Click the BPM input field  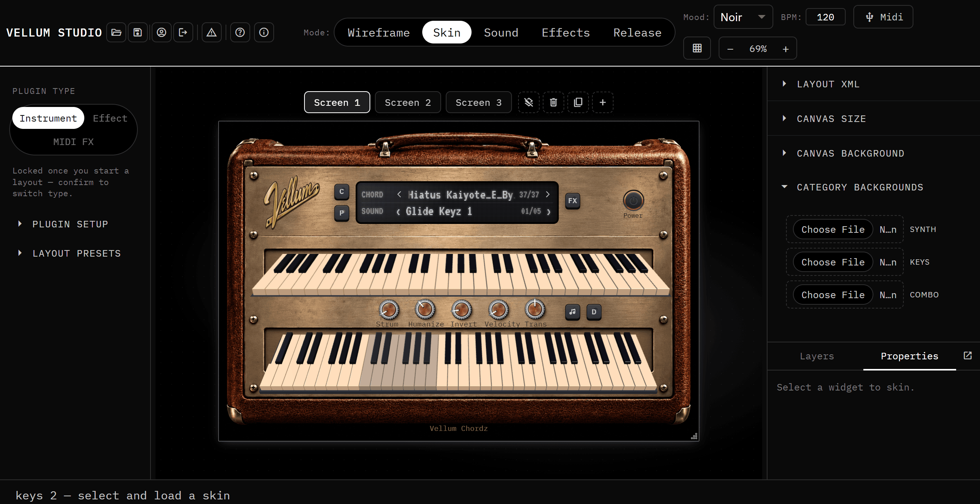[x=826, y=17]
